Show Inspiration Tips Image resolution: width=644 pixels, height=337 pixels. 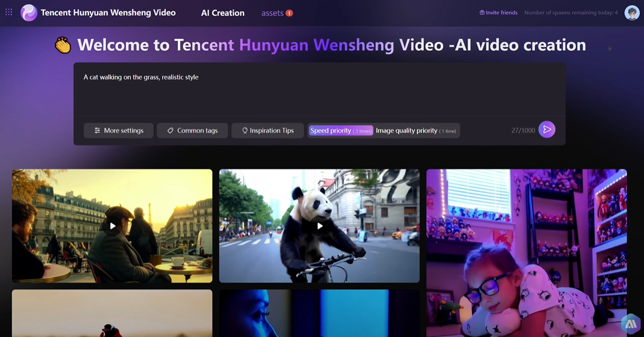[268, 131]
